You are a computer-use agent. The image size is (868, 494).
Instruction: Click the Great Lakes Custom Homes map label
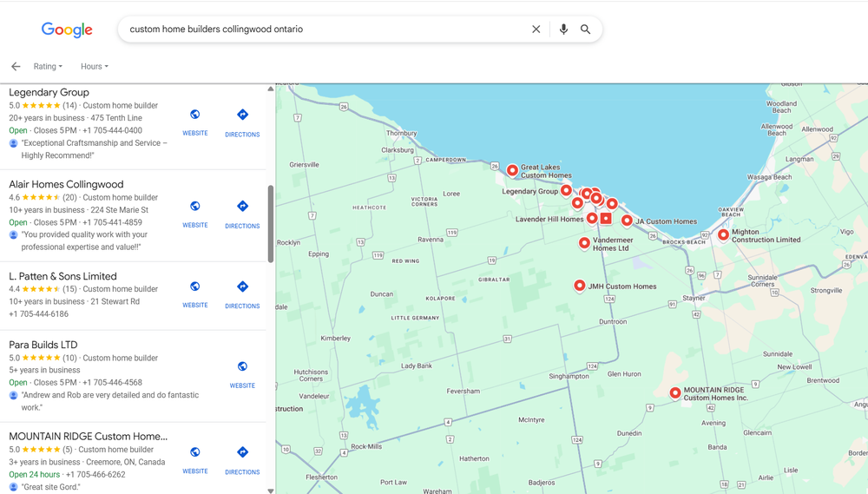[x=546, y=171]
